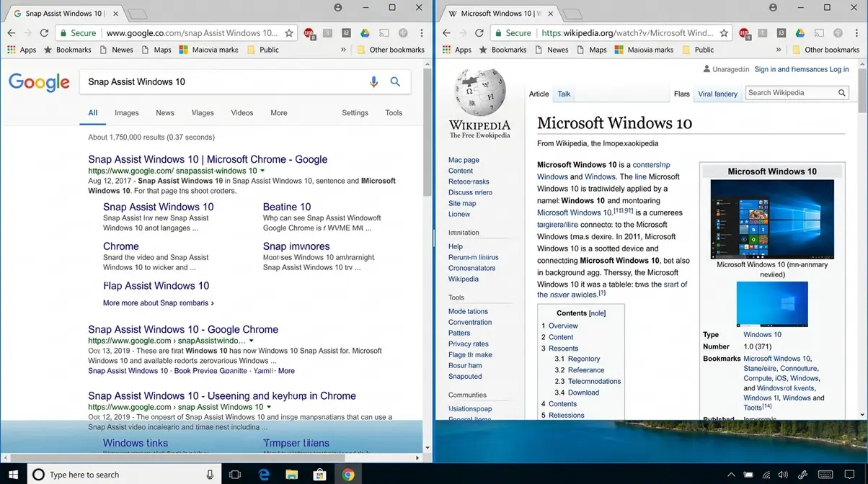
Task: Open the 'Beatine 10' sitelink
Action: (x=287, y=207)
